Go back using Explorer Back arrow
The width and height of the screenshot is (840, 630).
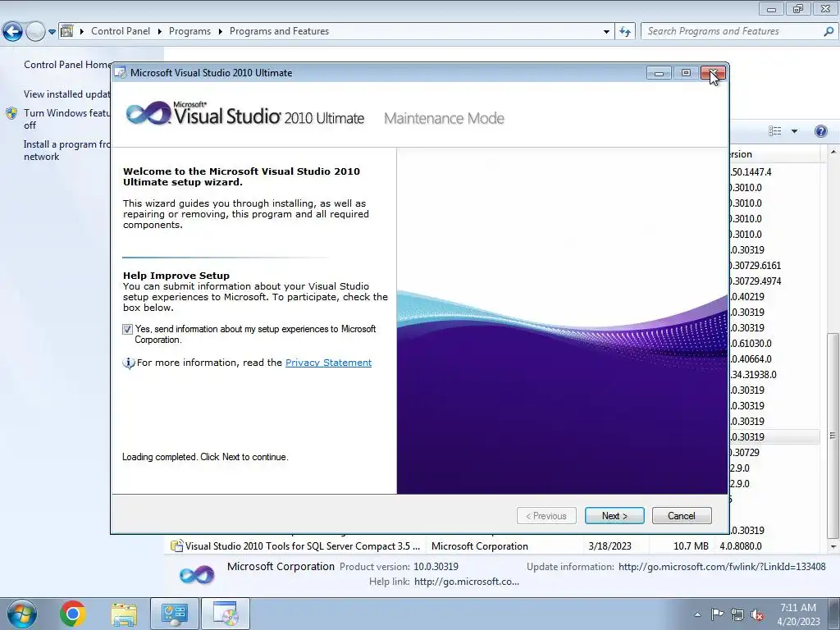point(13,32)
